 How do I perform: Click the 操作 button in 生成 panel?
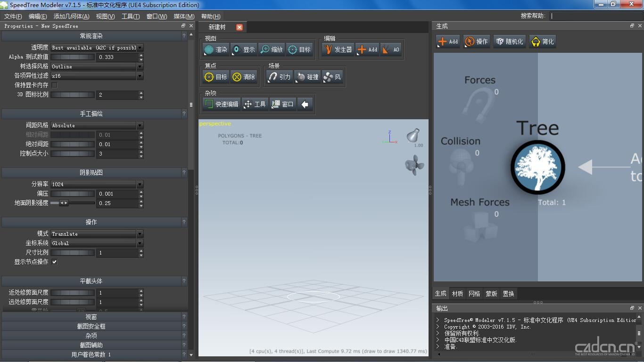pyautogui.click(x=476, y=41)
